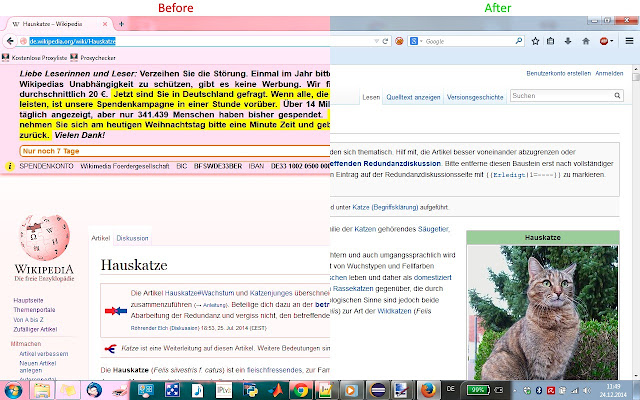The height and width of the screenshot is (400, 640).
Task: Go back using the Firefox back arrow
Action: tap(10, 41)
